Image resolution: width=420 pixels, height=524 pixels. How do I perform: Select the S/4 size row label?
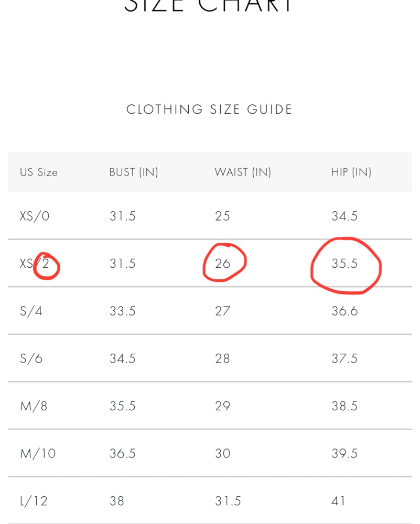[x=31, y=311]
